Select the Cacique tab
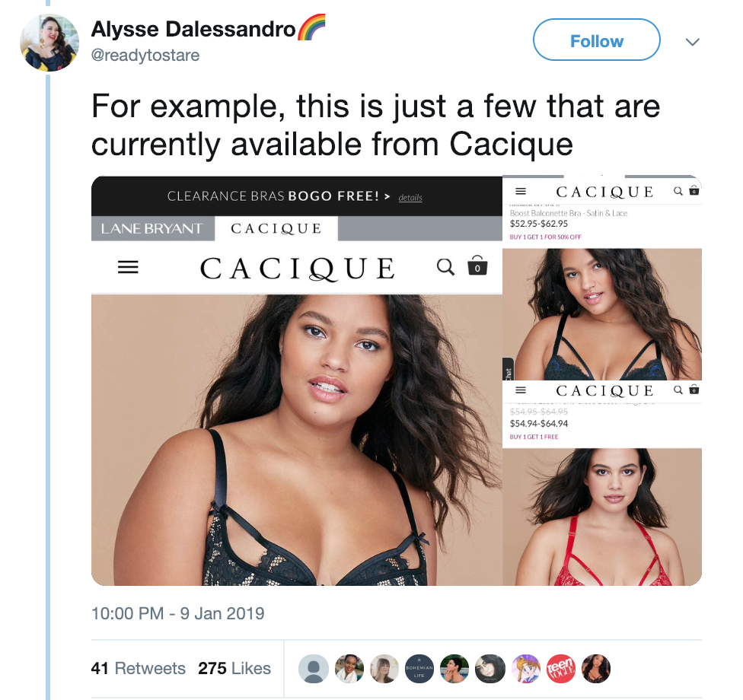743x700 pixels. click(x=276, y=229)
